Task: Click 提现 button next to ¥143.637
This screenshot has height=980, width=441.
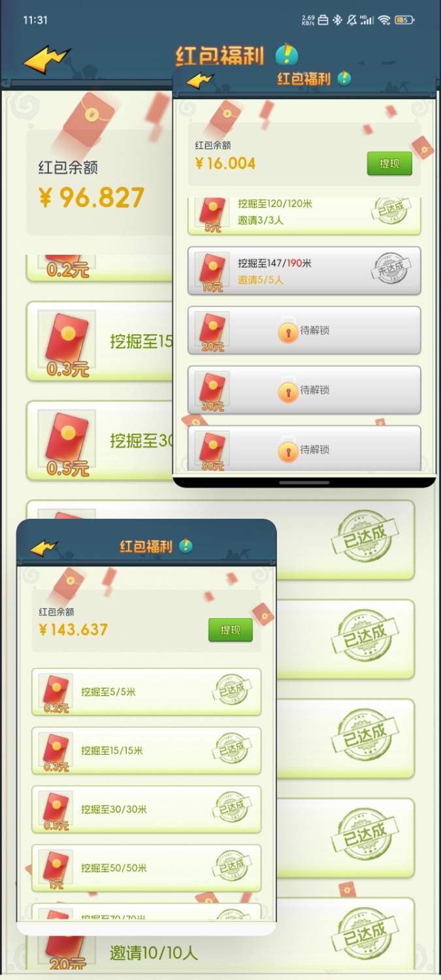Action: (x=231, y=630)
